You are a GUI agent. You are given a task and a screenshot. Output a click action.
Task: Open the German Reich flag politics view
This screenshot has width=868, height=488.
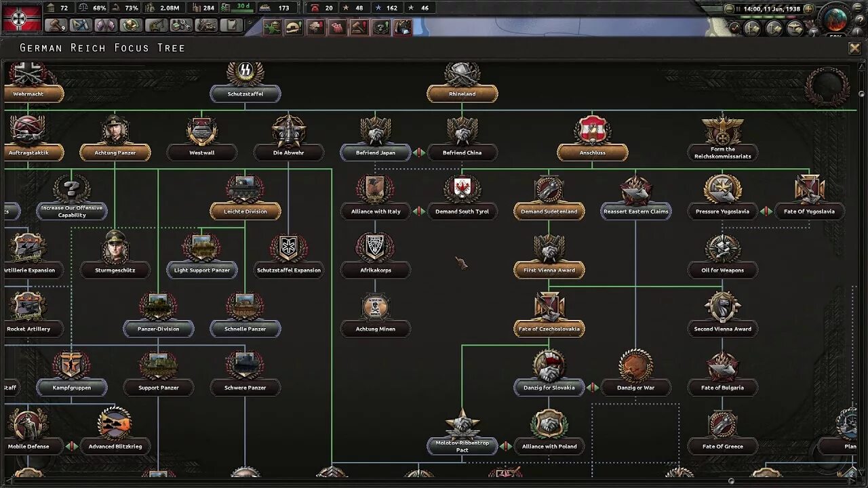22,18
